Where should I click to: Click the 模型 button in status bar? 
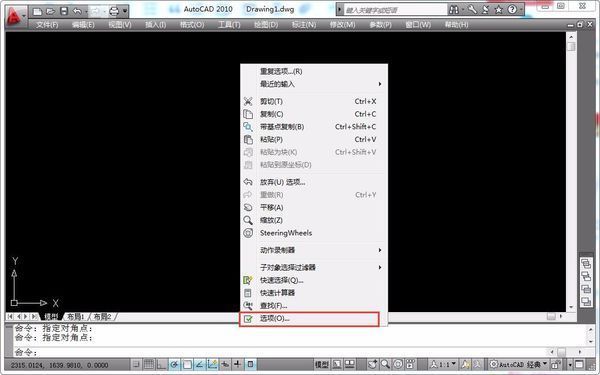pyautogui.click(x=321, y=365)
